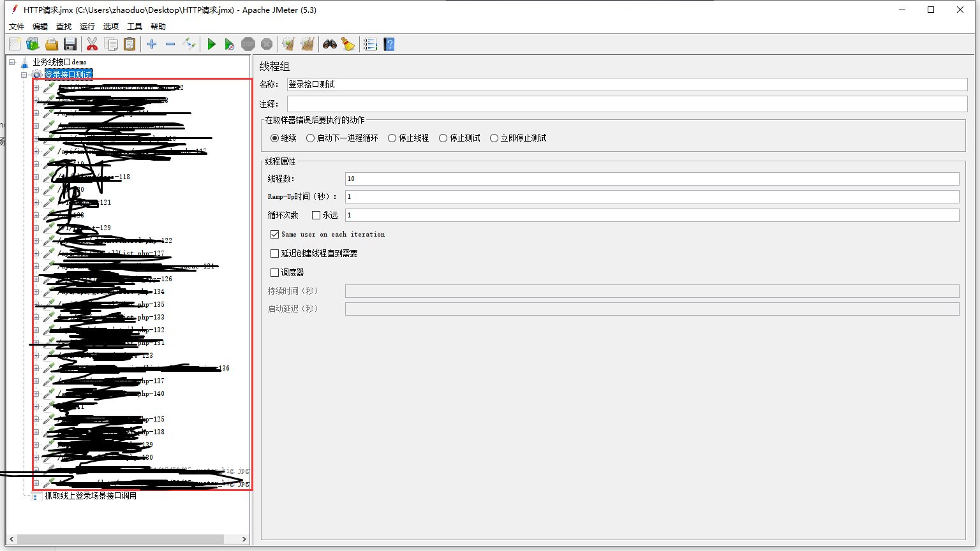Select the 停止线程 radio option
The height and width of the screenshot is (551, 980).
click(x=392, y=138)
